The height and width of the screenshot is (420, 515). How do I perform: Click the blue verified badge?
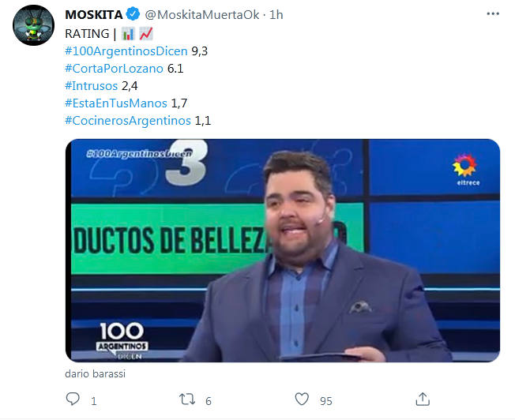(133, 14)
